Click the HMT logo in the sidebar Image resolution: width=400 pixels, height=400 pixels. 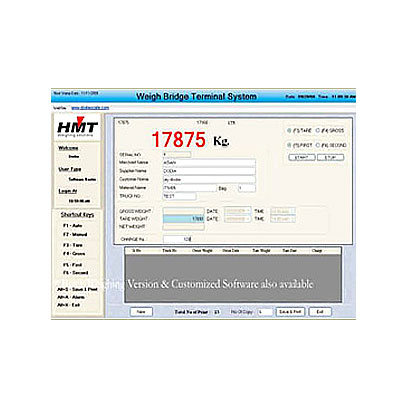coord(77,127)
